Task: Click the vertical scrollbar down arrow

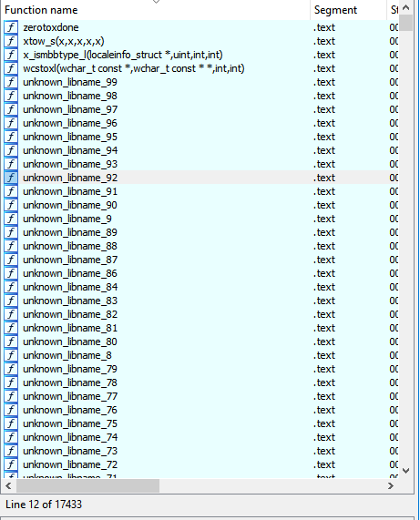Action: click(406, 471)
